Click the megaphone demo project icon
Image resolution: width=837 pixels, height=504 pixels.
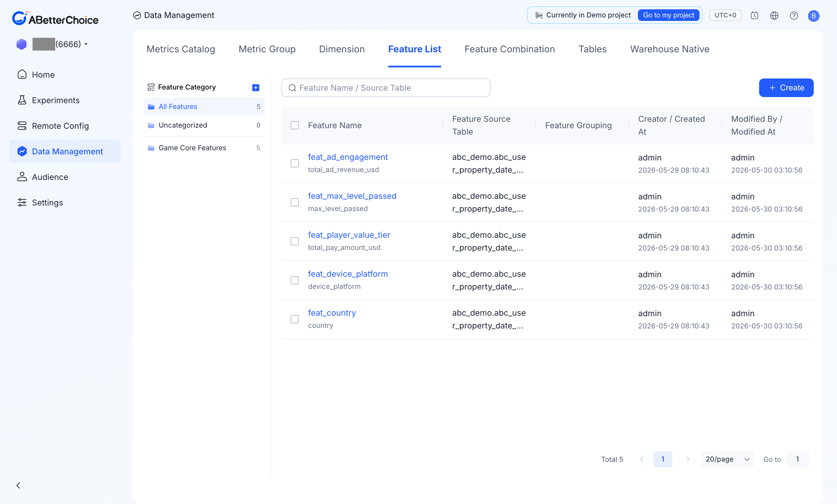pyautogui.click(x=539, y=15)
